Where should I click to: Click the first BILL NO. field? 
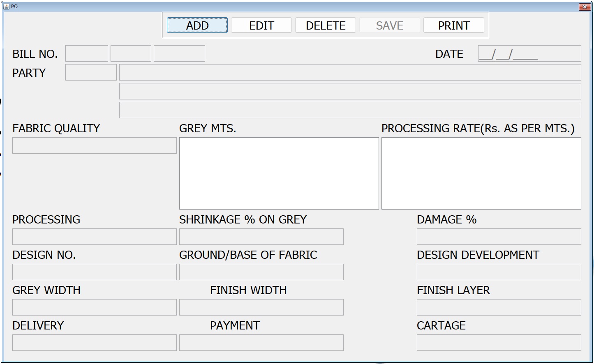86,54
